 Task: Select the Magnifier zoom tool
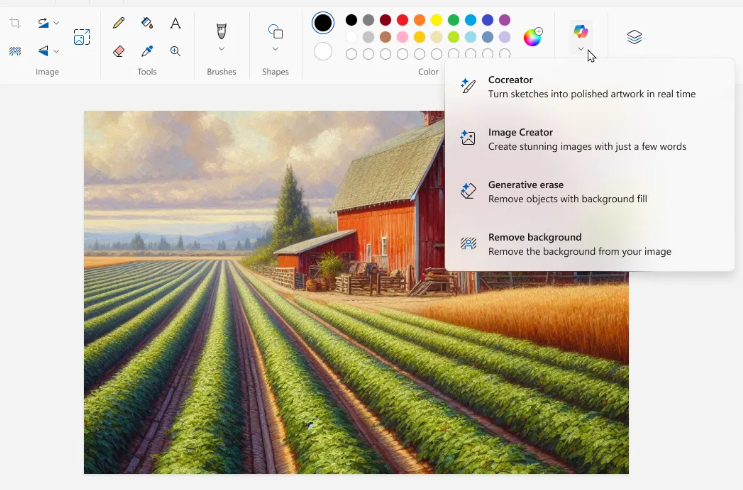click(x=175, y=51)
